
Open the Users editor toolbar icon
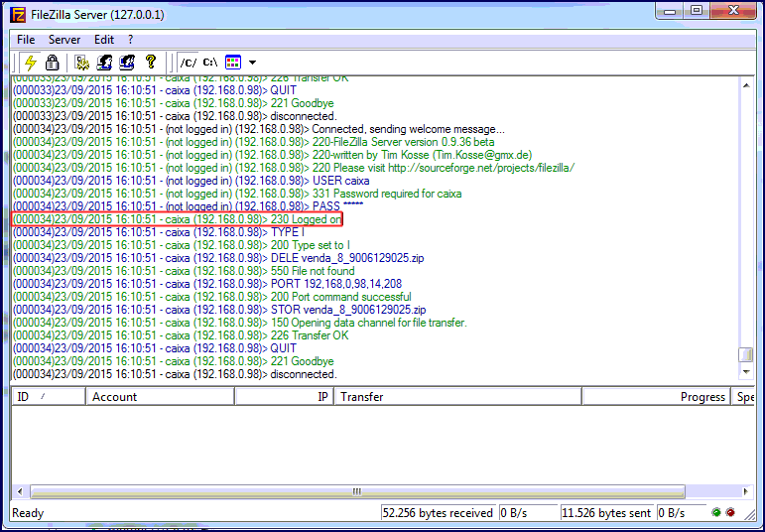pos(104,63)
